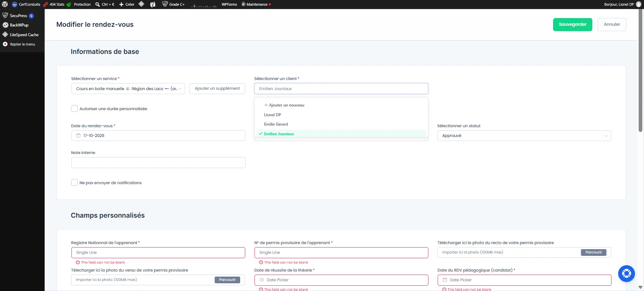Select Emilien Jouniaux in the client list
This screenshot has width=644, height=291.
point(341,134)
